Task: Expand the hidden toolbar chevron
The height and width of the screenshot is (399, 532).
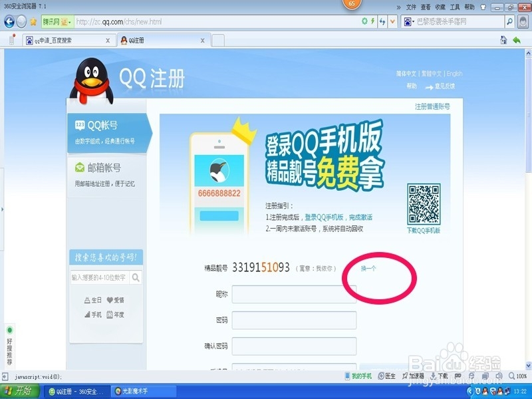Action: 398,7
